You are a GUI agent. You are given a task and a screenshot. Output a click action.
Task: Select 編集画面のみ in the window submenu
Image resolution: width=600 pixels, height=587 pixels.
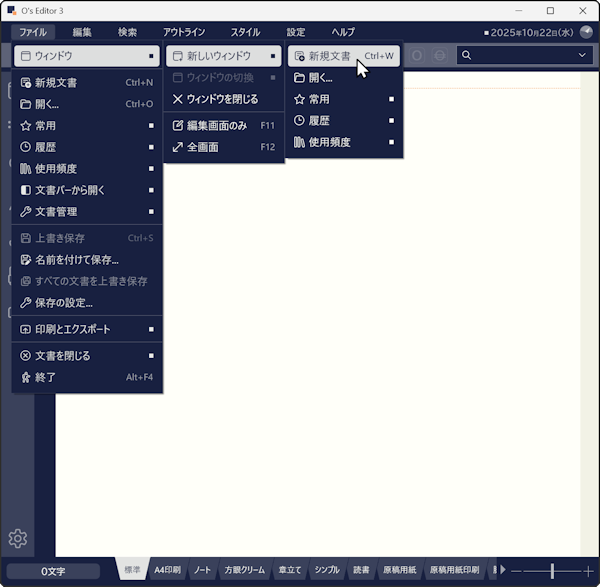tap(216, 126)
